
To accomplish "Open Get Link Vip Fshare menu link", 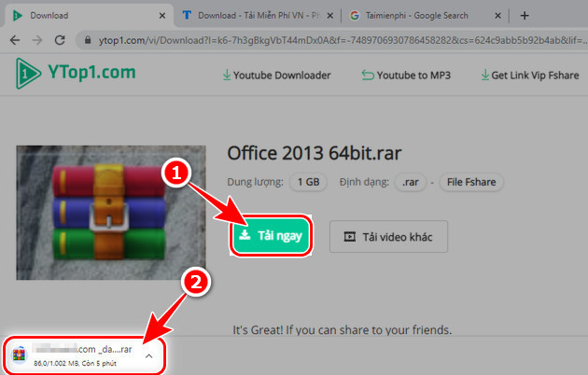I will pyautogui.click(x=530, y=76).
